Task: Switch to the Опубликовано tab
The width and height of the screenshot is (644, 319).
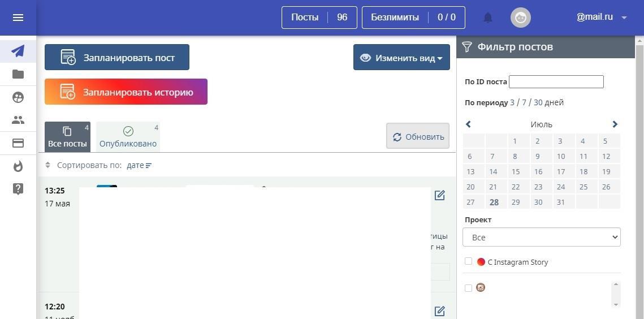Action: (x=128, y=137)
